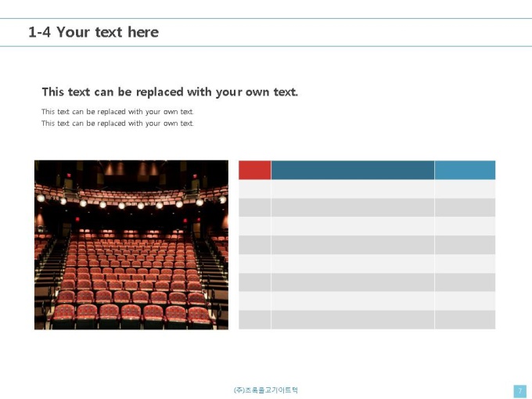
Task: Click the last row's wide middle cell
Action: (353, 320)
